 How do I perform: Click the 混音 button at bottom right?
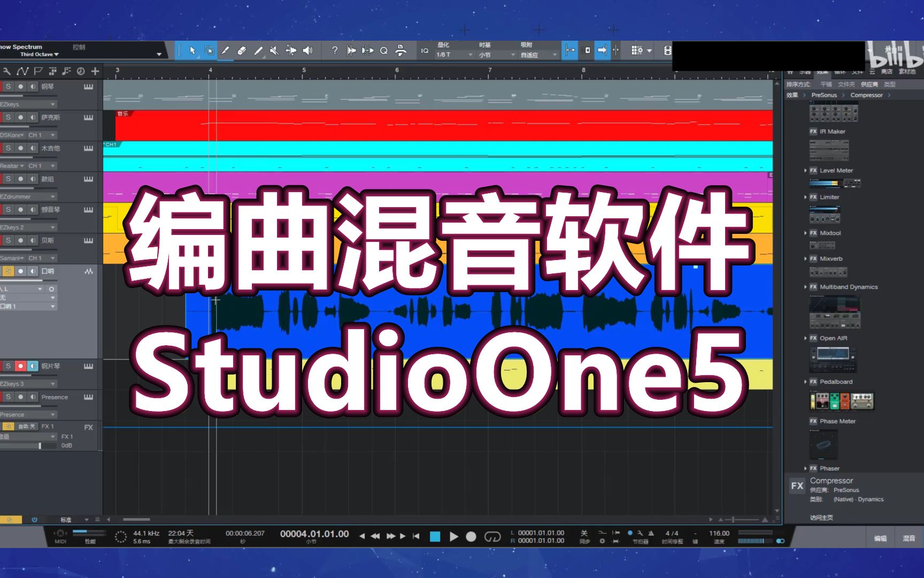[909, 538]
